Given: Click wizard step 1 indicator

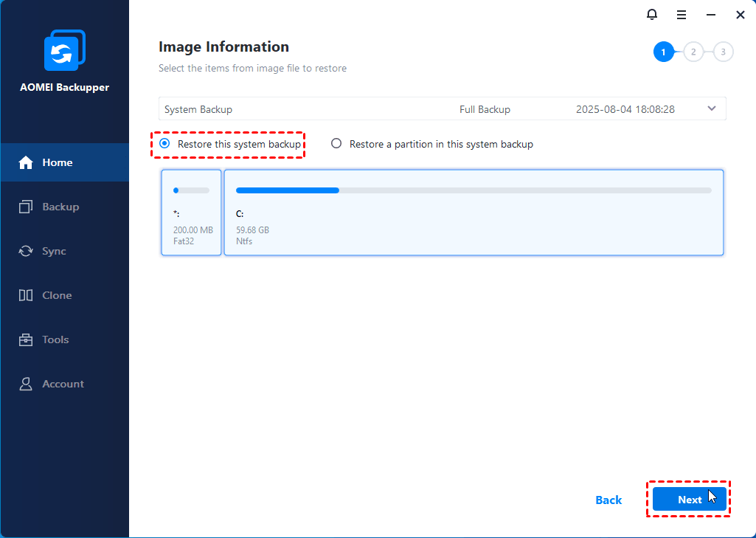Looking at the screenshot, I should pos(663,52).
